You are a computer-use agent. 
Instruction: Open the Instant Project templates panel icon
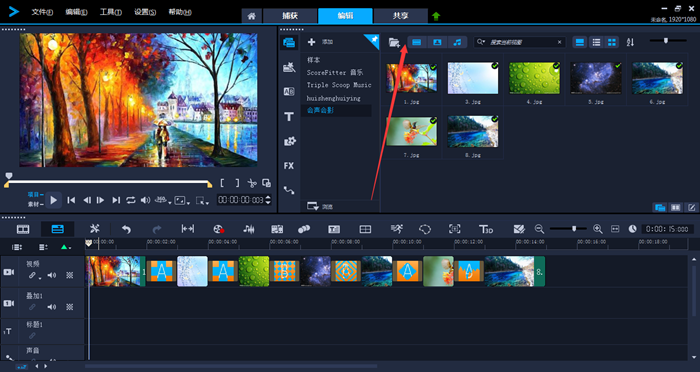point(289,67)
